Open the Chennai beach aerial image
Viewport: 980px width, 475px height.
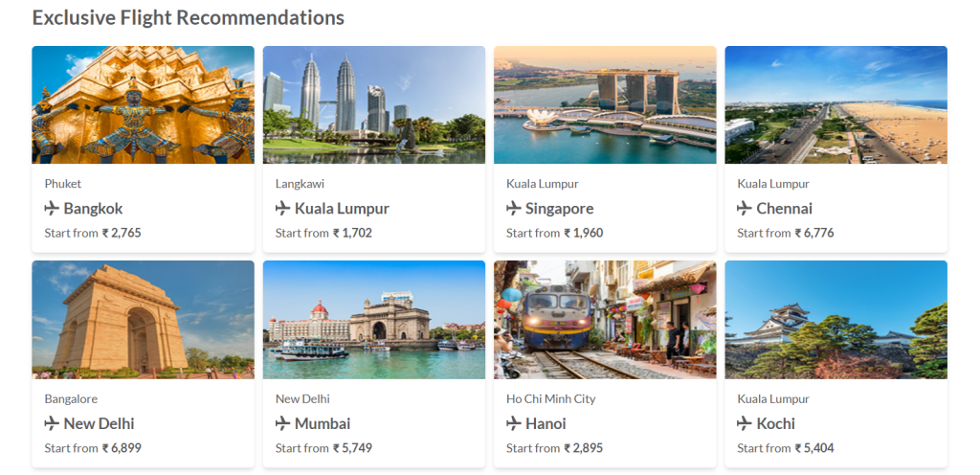click(x=835, y=105)
